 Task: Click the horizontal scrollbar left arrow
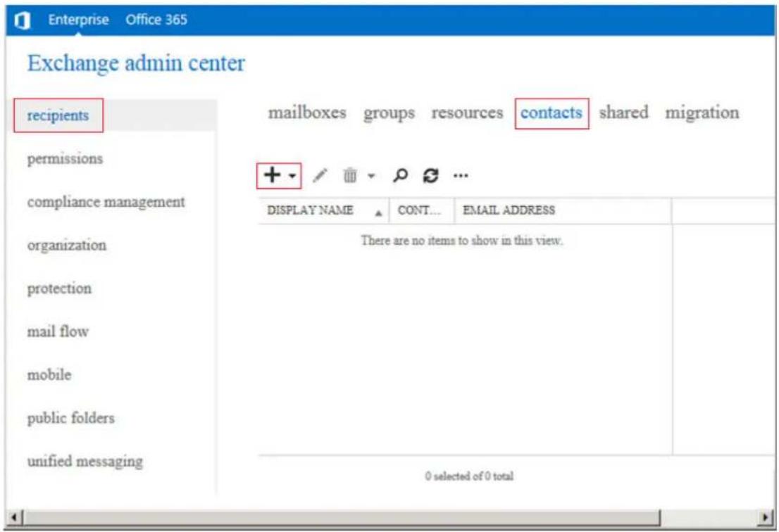click(13, 518)
